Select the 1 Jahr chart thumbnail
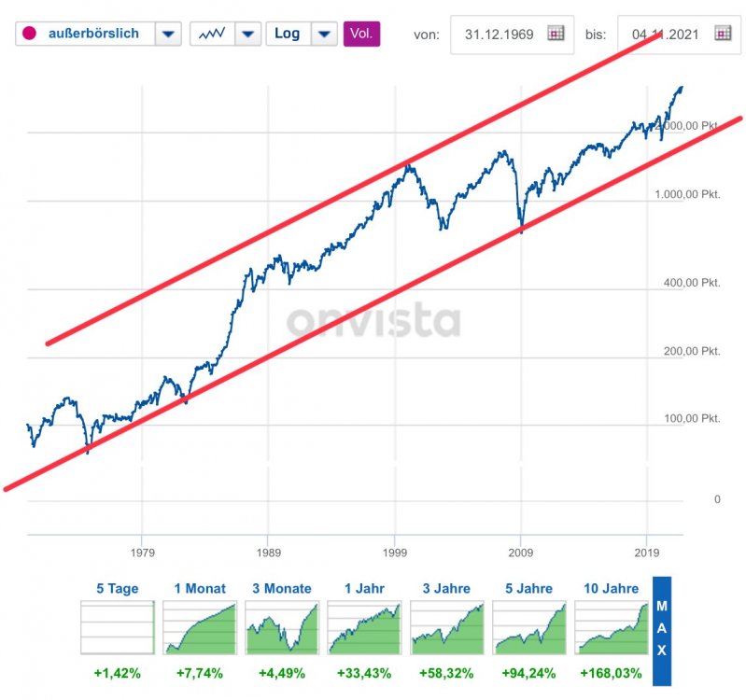 click(x=364, y=628)
